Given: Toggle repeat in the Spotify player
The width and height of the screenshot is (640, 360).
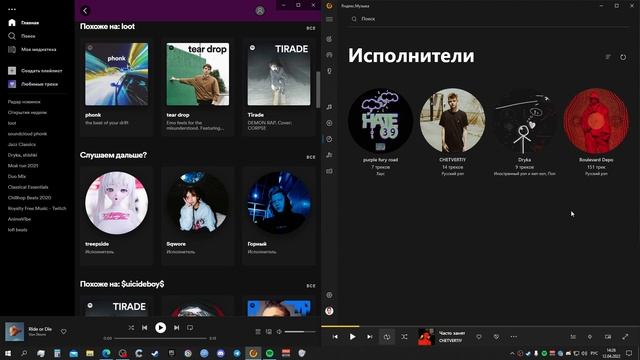Looking at the screenshot, I should tap(190, 327).
